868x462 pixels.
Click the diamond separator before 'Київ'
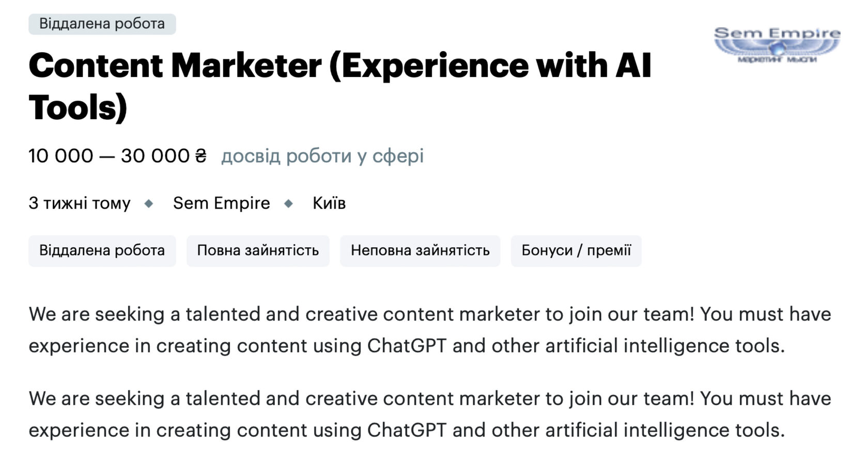289,203
